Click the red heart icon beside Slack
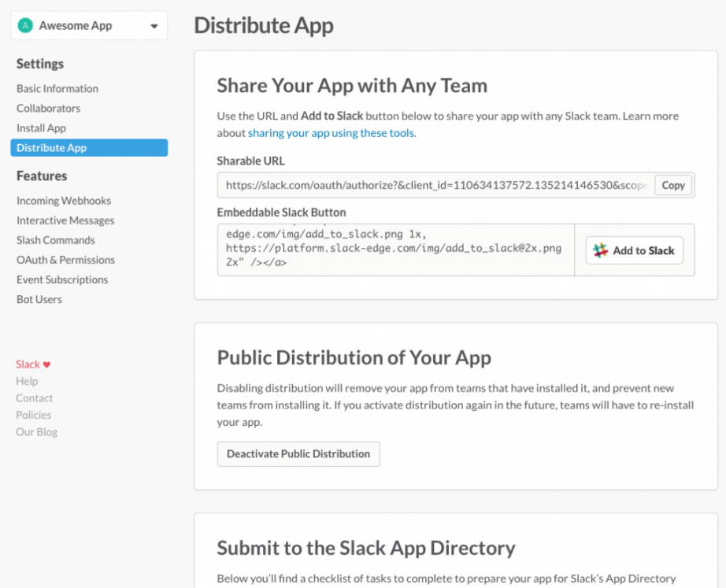The width and height of the screenshot is (726, 588). click(46, 364)
